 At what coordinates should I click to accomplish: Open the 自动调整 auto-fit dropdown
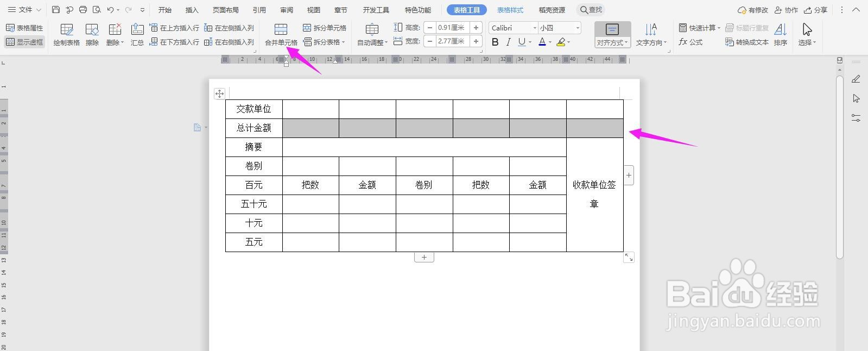tap(372, 35)
